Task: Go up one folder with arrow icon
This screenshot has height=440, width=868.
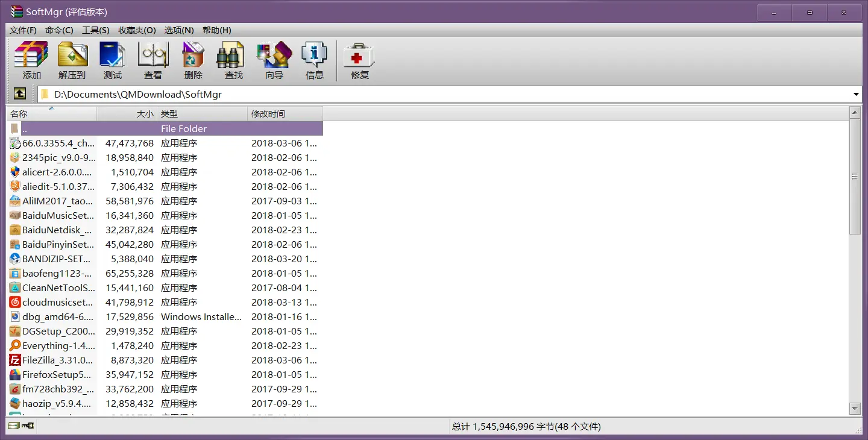Action: click(x=20, y=94)
